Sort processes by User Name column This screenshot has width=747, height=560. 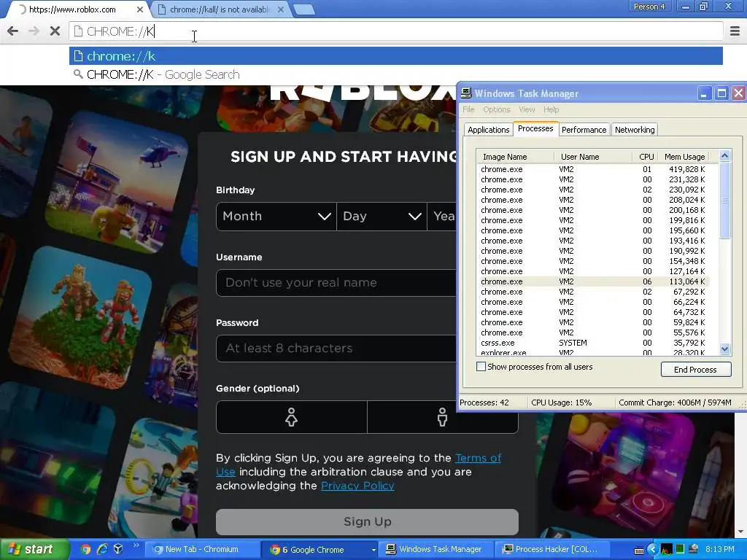593,157
